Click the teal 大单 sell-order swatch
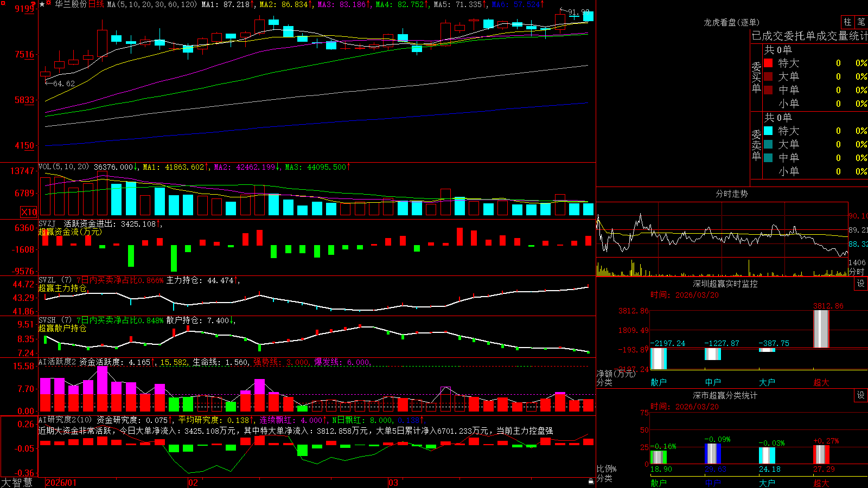 (x=768, y=144)
